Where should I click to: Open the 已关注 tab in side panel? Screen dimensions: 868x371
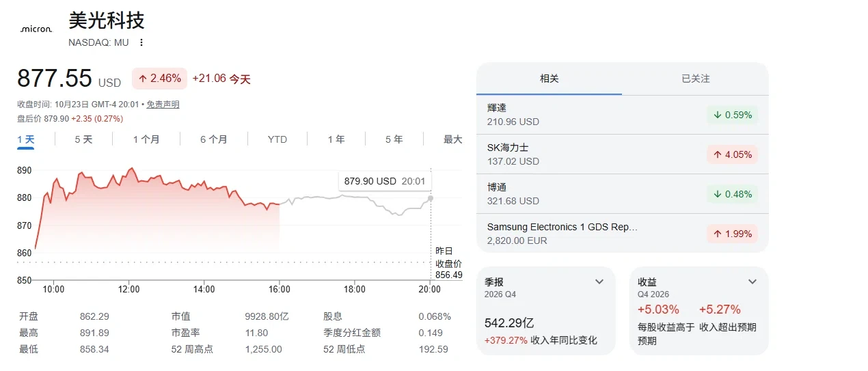(696, 79)
